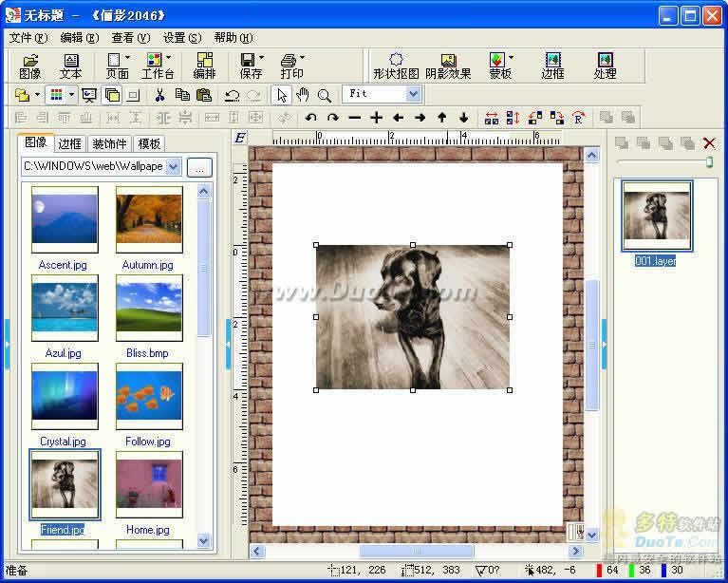Move layer up with up arrow

(442, 118)
